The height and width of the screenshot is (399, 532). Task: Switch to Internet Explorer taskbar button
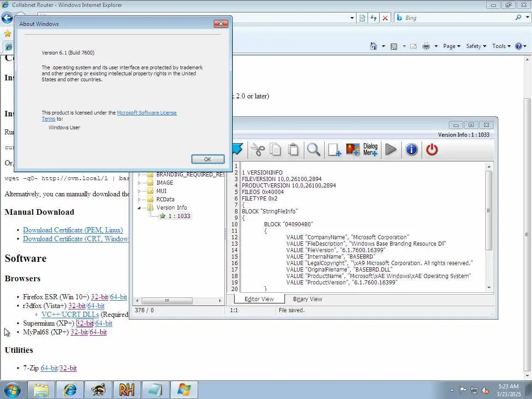coord(70,390)
